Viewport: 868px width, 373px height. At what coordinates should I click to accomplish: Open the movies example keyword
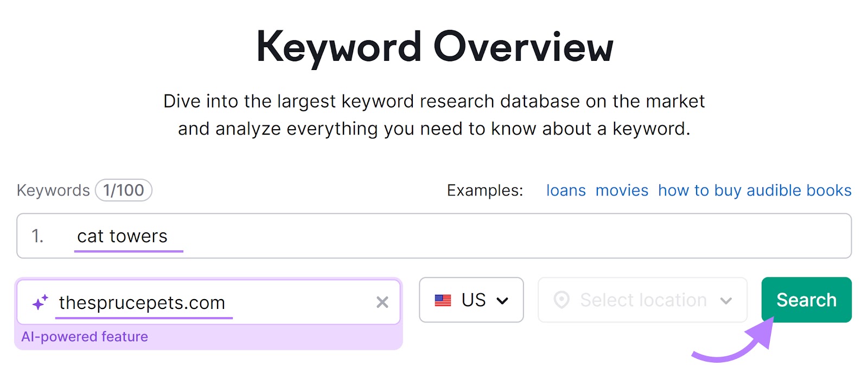[x=622, y=191]
